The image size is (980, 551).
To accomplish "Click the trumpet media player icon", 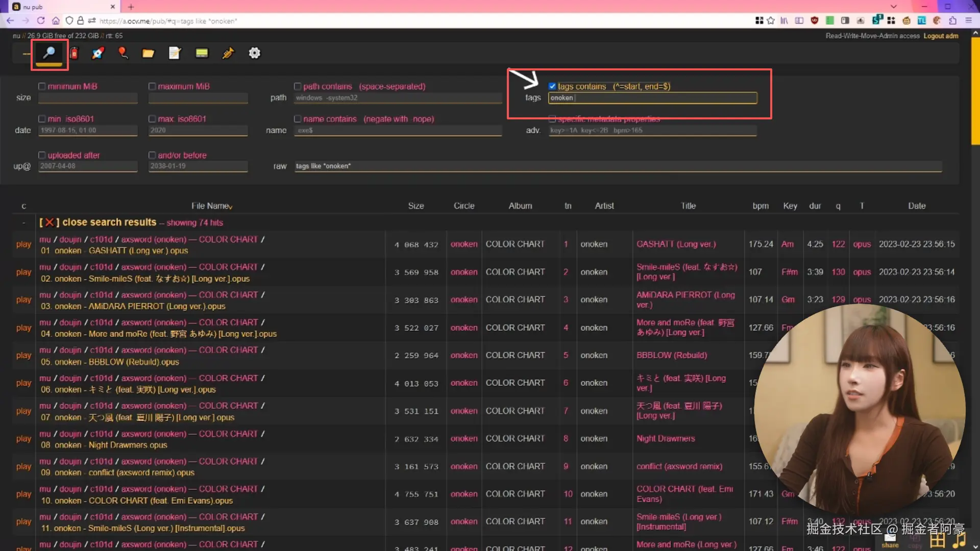I will click(228, 53).
